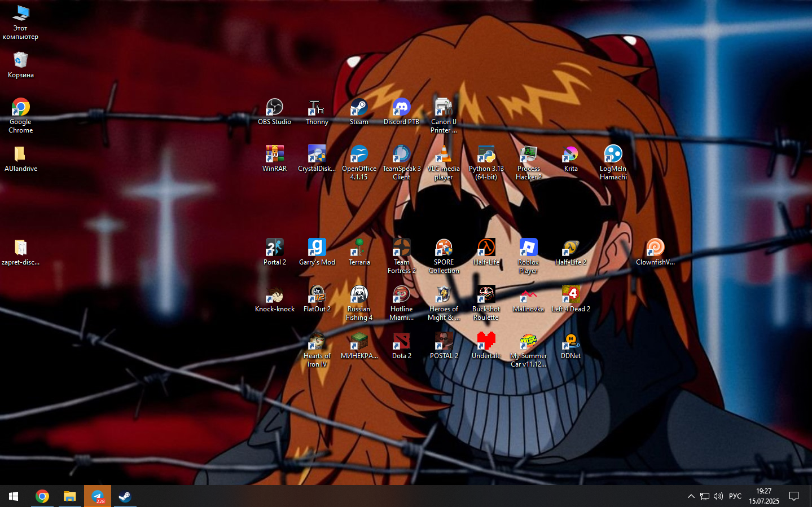This screenshot has height=507, width=812.
Task: Select the Knock-knock game icon
Action: [x=275, y=299]
